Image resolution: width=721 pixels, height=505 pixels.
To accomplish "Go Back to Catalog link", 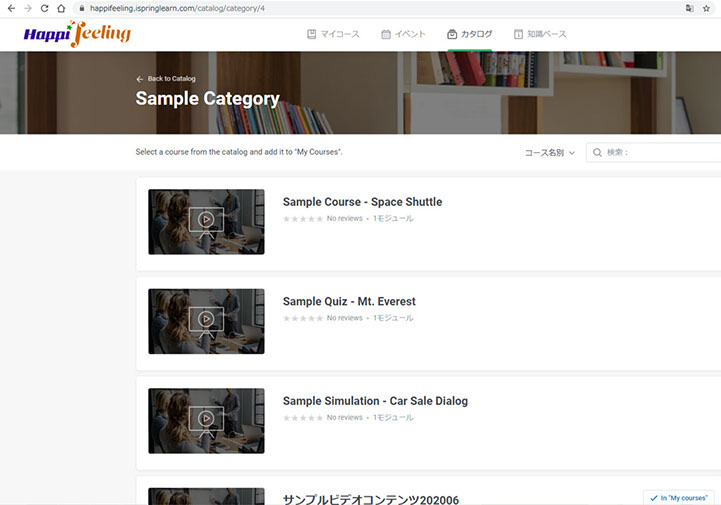I will 166,78.
